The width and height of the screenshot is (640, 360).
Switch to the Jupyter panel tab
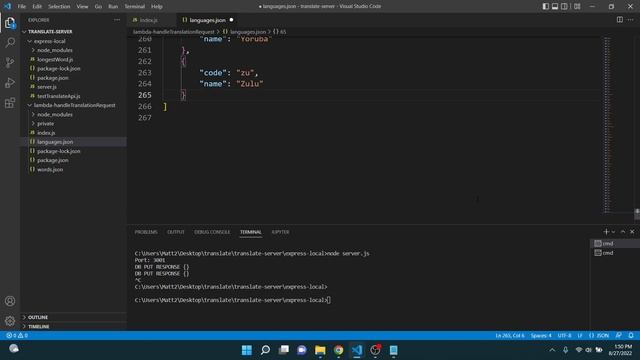pos(280,232)
